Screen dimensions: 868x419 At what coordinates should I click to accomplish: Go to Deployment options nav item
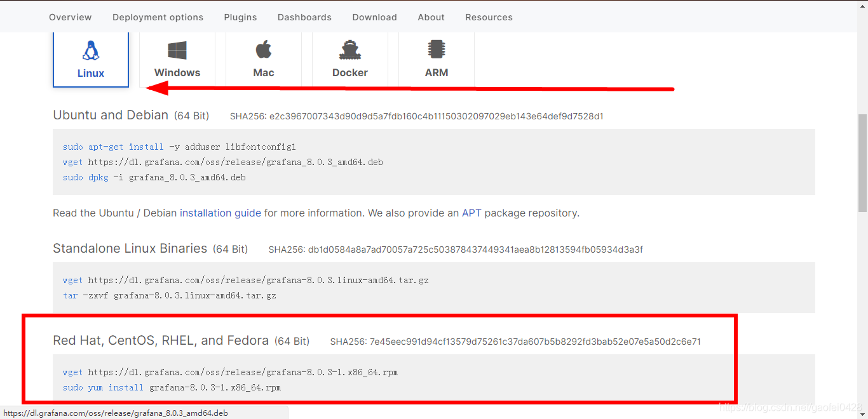[158, 17]
